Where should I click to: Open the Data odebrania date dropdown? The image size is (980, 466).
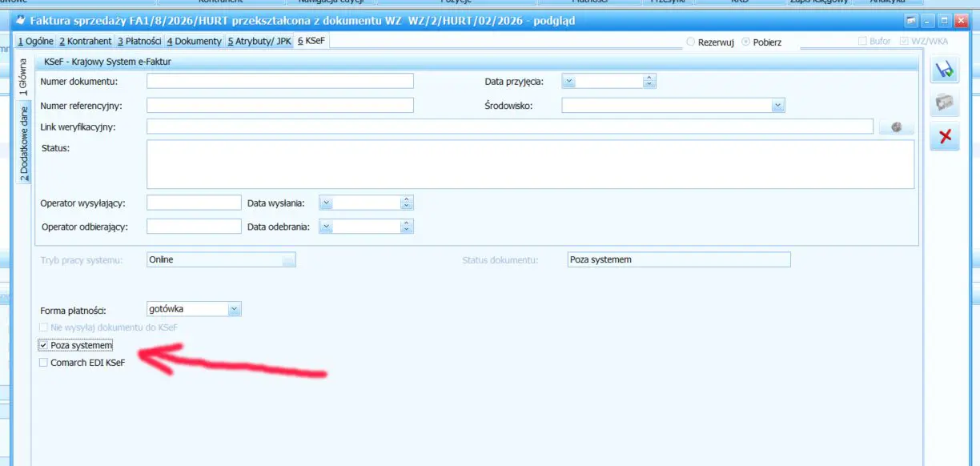pyautogui.click(x=326, y=227)
